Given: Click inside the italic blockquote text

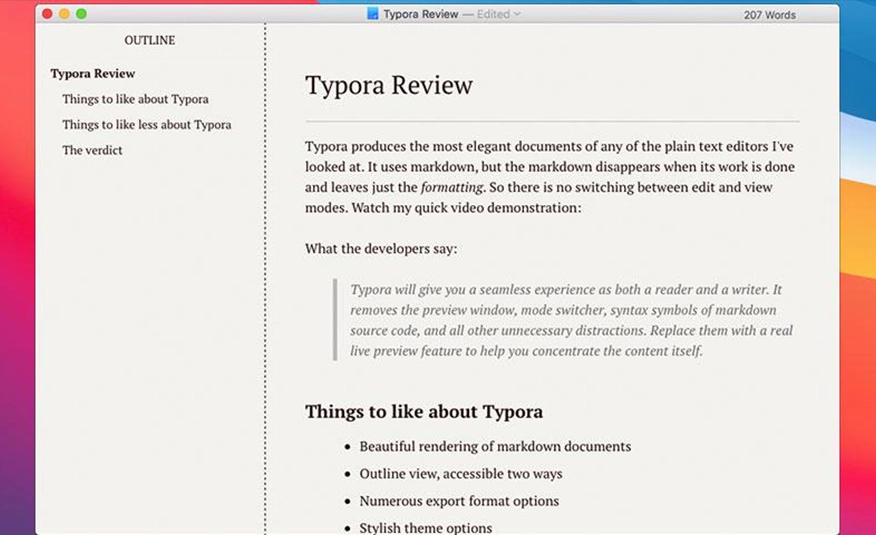Looking at the screenshot, I should point(571,320).
